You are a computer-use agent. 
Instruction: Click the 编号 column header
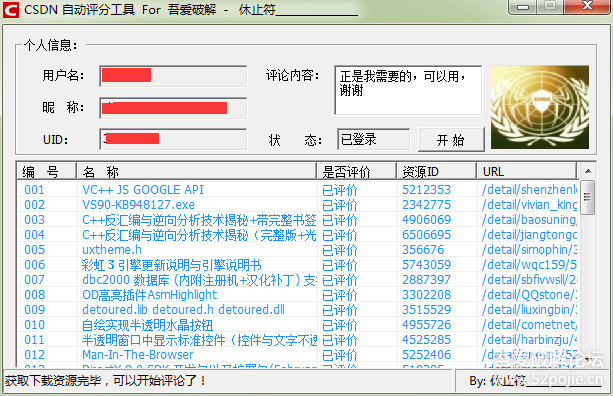pyautogui.click(x=46, y=172)
